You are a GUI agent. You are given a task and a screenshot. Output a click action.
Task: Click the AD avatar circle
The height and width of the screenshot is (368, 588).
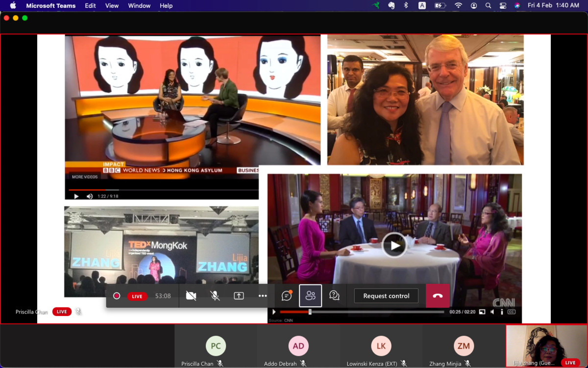coord(298,346)
